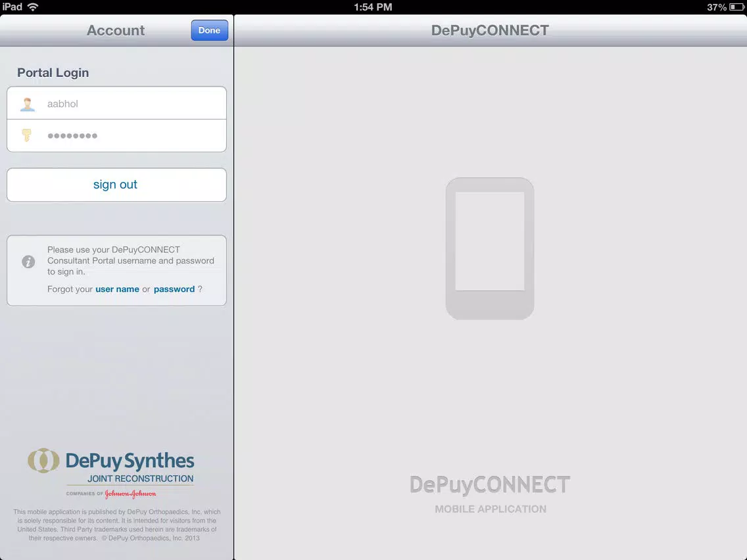Click the JOINT RECONSTRUCTION text
This screenshot has width=747, height=560.
[141, 478]
